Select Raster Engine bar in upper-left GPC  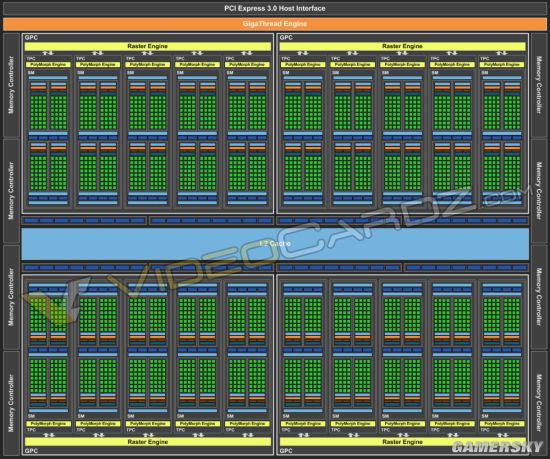tap(148, 46)
